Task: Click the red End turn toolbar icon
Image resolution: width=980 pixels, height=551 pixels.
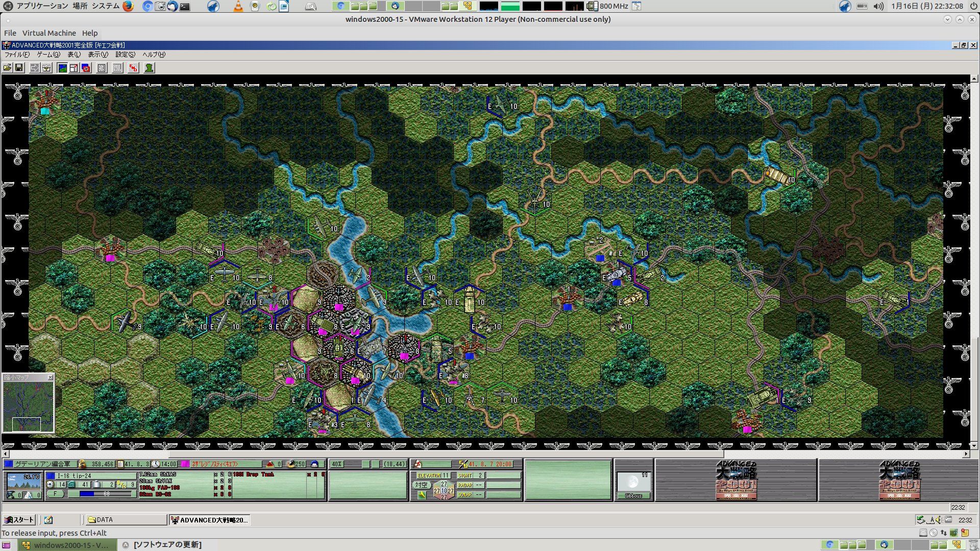Action: coord(133,68)
